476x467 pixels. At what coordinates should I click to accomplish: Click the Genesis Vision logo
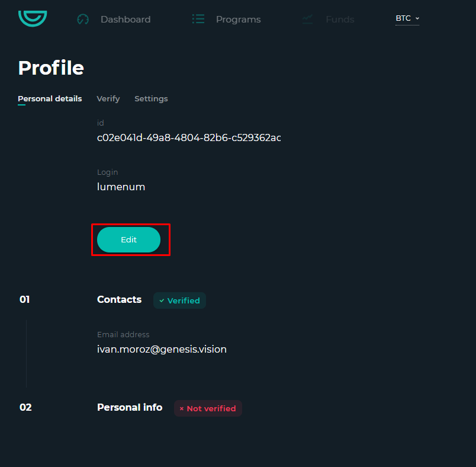click(x=33, y=18)
